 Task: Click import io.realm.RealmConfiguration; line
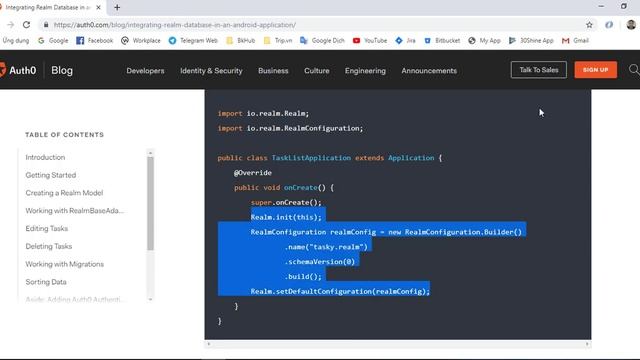[x=290, y=128]
